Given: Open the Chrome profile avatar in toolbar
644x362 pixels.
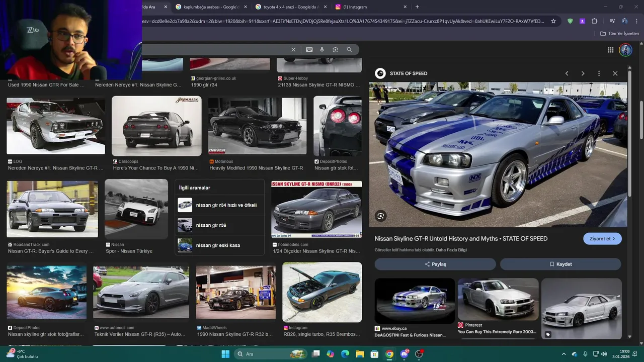Looking at the screenshot, I should click(x=624, y=21).
